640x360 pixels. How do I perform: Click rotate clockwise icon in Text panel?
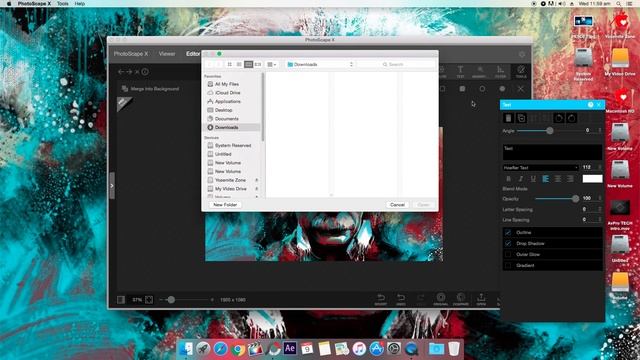pyautogui.click(x=571, y=118)
